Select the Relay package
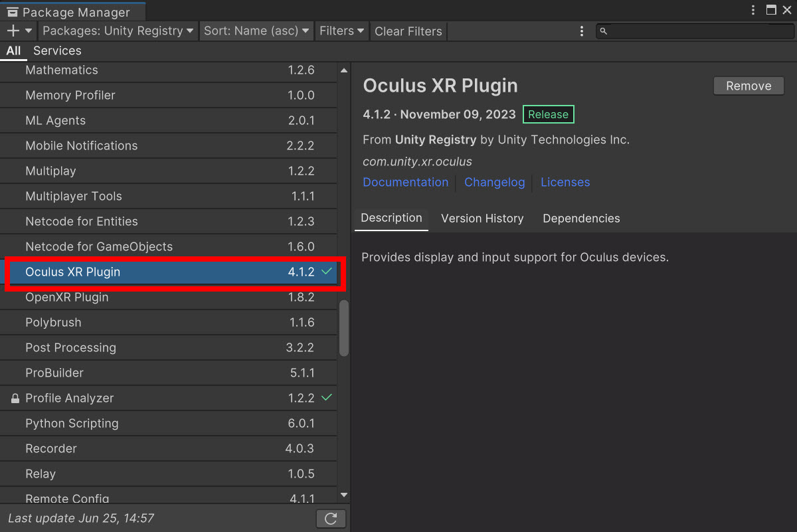 (169, 474)
